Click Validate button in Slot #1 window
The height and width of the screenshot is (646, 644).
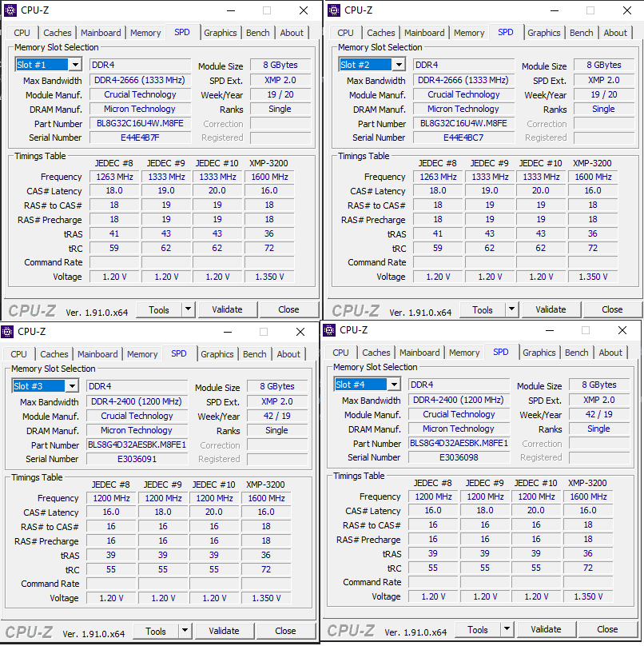[227, 309]
